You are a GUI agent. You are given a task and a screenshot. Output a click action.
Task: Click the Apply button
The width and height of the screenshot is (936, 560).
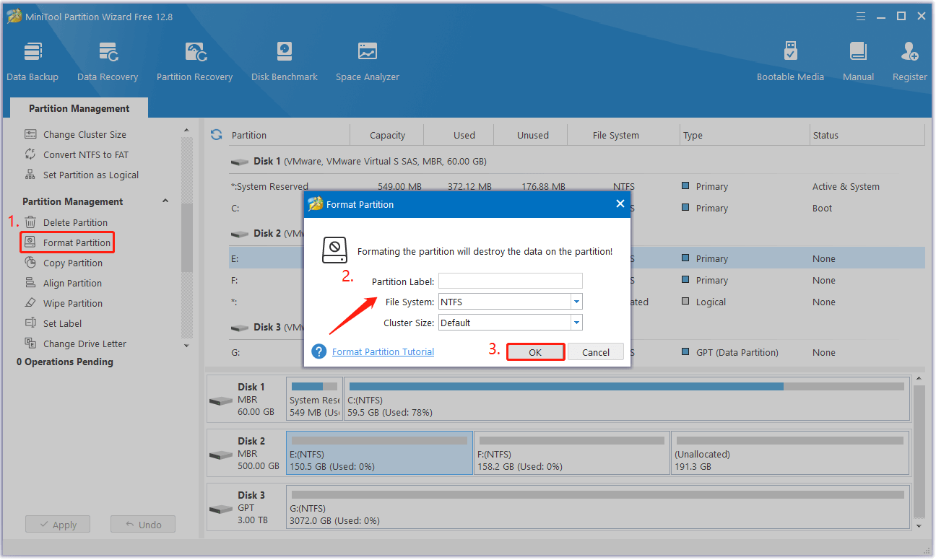57,525
